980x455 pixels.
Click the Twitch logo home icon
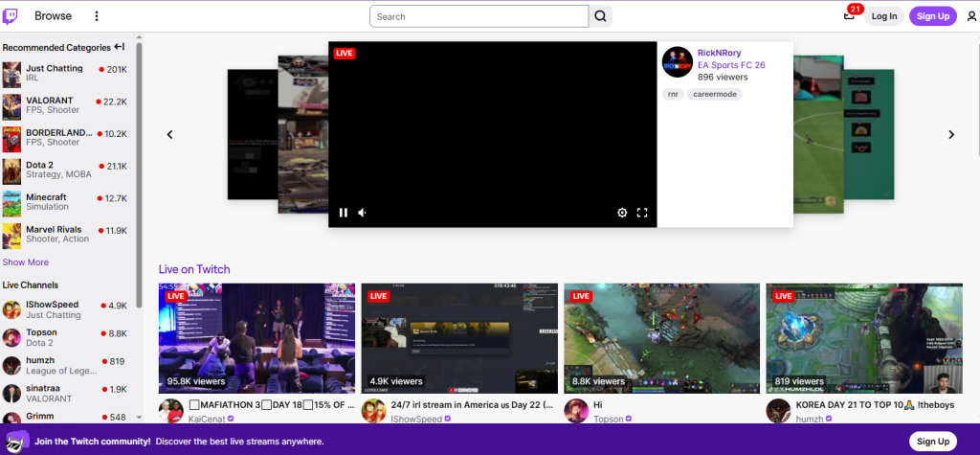pyautogui.click(x=12, y=16)
